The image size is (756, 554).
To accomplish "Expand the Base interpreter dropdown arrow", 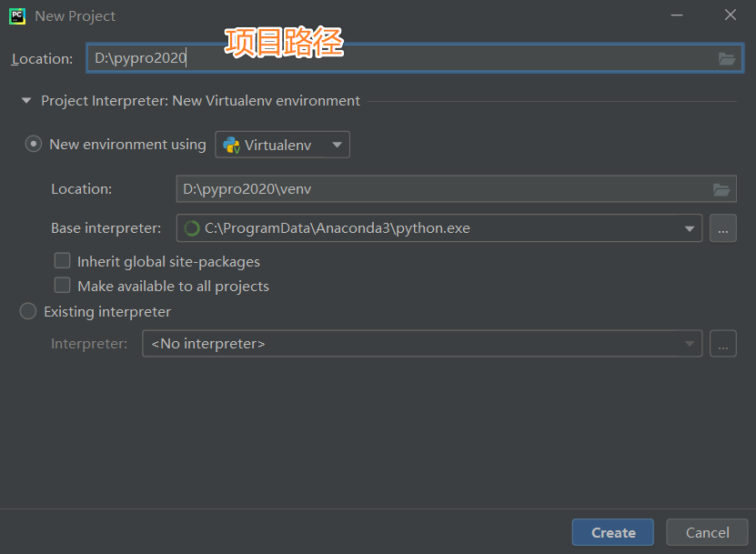I will pos(690,228).
